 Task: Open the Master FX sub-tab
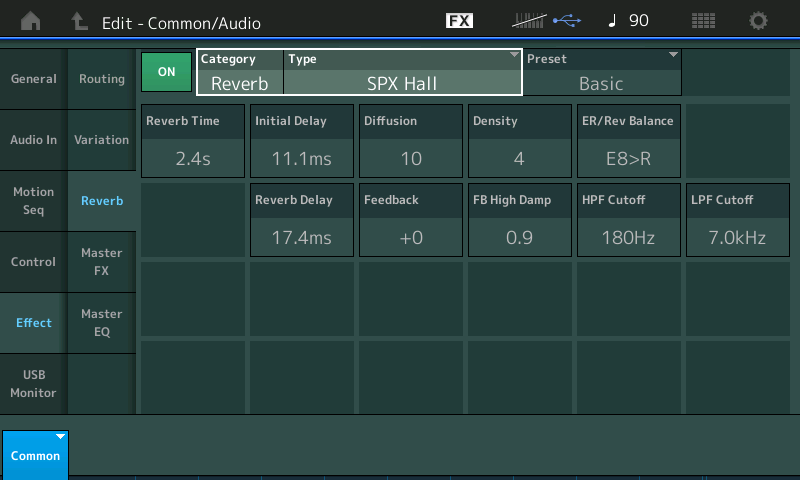pos(102,262)
